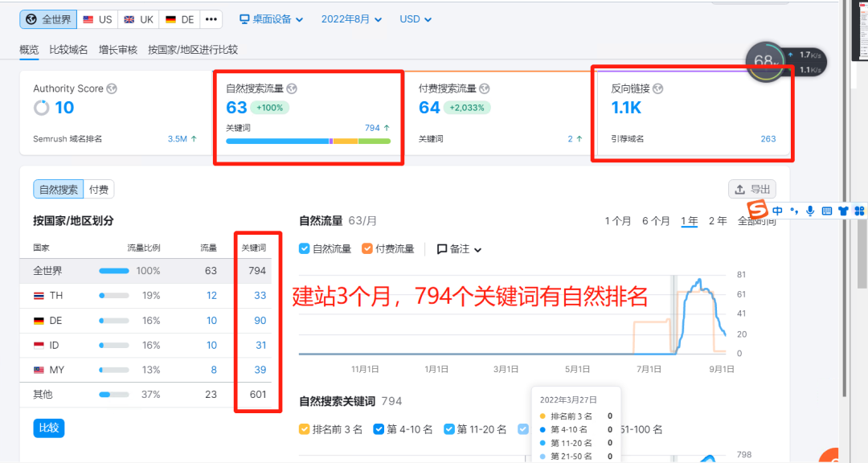Click the 备注 annotation icon

[444, 249]
